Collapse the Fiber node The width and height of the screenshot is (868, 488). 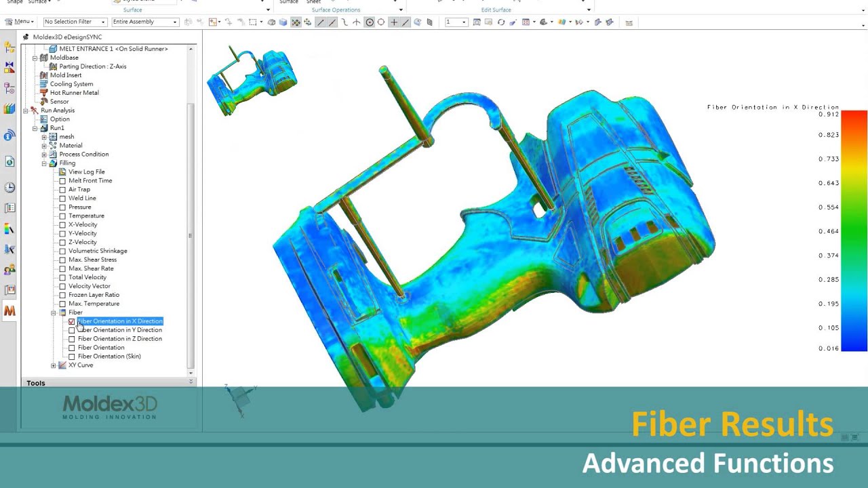click(54, 312)
